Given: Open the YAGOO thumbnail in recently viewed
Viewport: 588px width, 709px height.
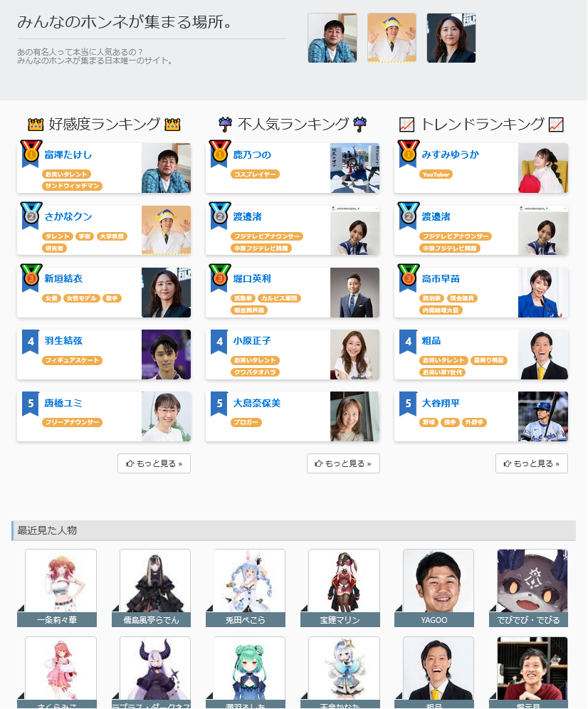Looking at the screenshot, I should (438, 582).
